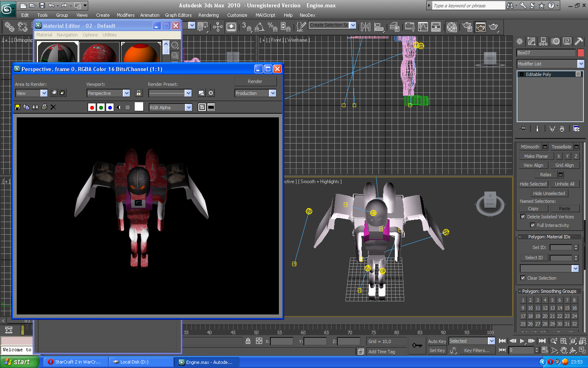
Task: Collapse Polygon: Smoothing Groups rollout
Action: click(x=549, y=291)
